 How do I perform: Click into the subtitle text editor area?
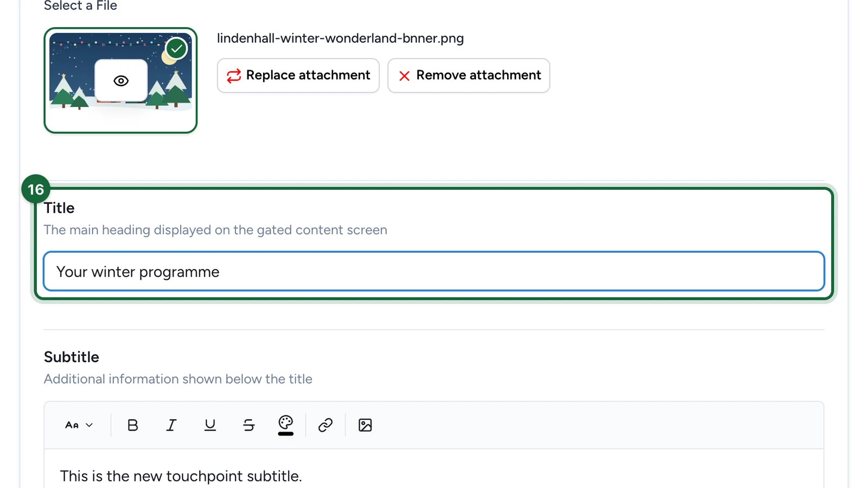(434, 470)
